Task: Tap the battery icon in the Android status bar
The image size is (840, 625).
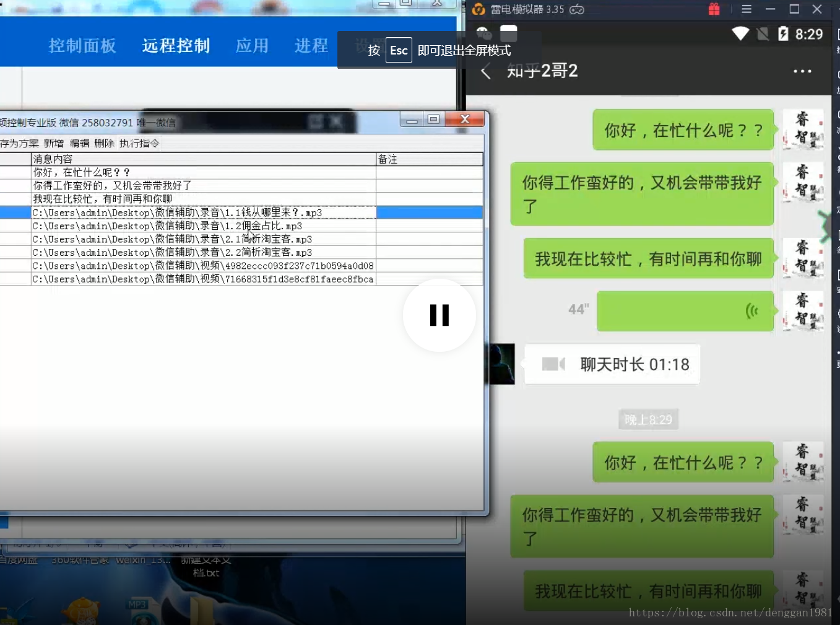Action: coord(783,33)
